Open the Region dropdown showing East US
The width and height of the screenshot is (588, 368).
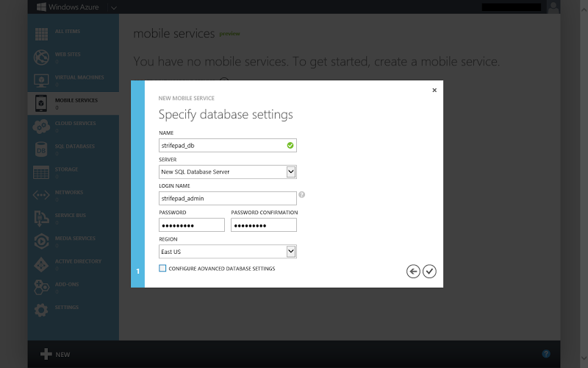[x=228, y=252]
